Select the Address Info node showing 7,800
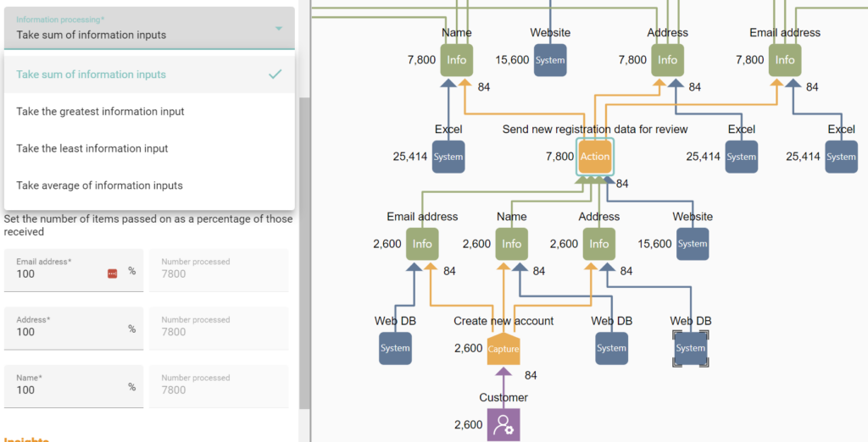The height and width of the screenshot is (442, 868). 668,60
